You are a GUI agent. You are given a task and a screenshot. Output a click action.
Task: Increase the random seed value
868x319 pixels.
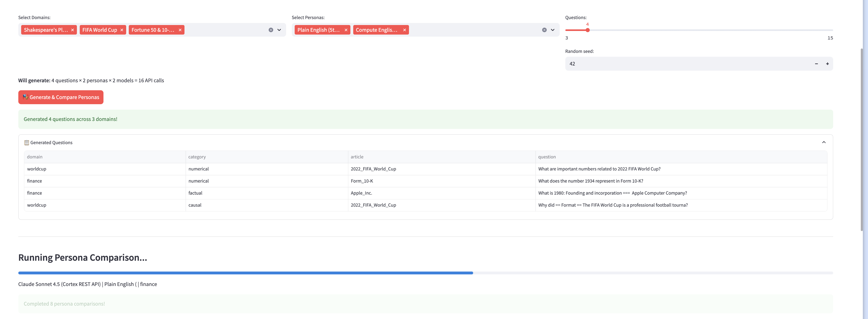coord(827,64)
